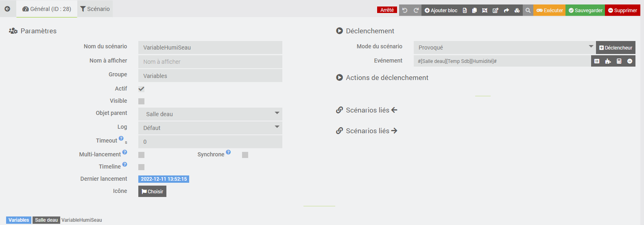
Task: Enable the Visible checkbox
Action: pyautogui.click(x=141, y=101)
